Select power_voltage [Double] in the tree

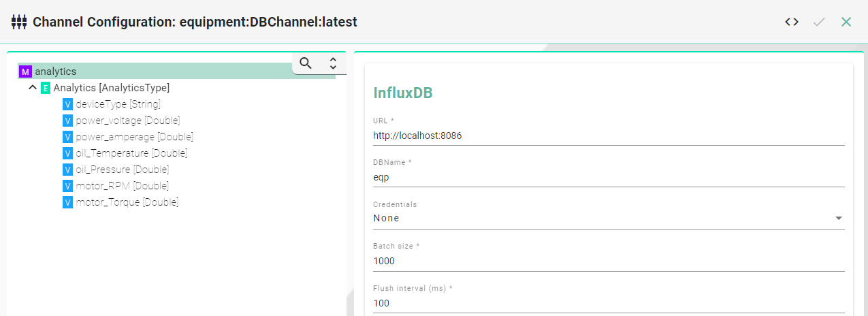(x=127, y=121)
